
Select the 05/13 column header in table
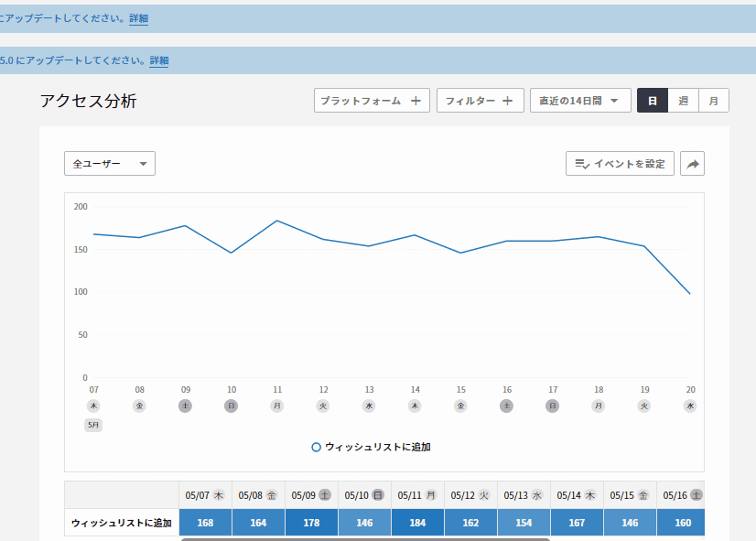click(x=524, y=495)
